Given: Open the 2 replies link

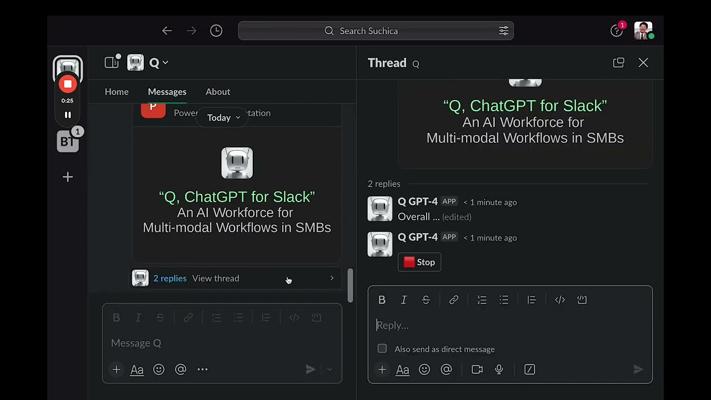Looking at the screenshot, I should [170, 278].
